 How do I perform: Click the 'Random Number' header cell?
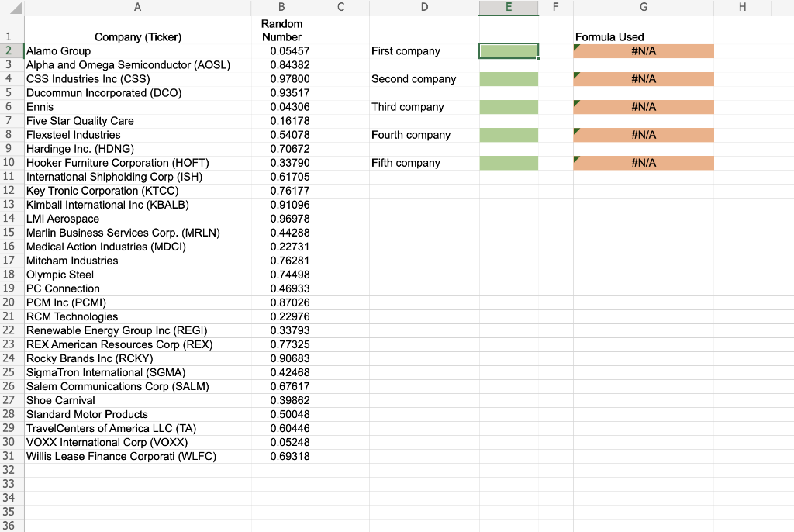pyautogui.click(x=281, y=30)
